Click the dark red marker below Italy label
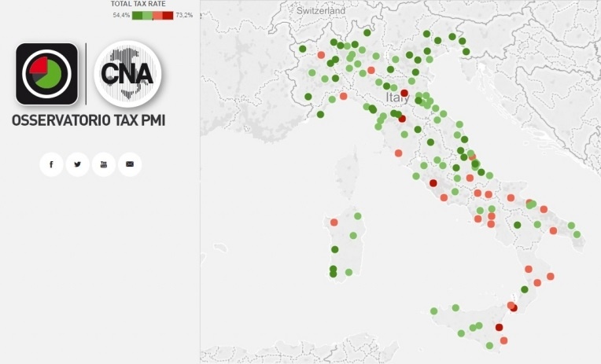This screenshot has height=364, width=601. [x=402, y=119]
